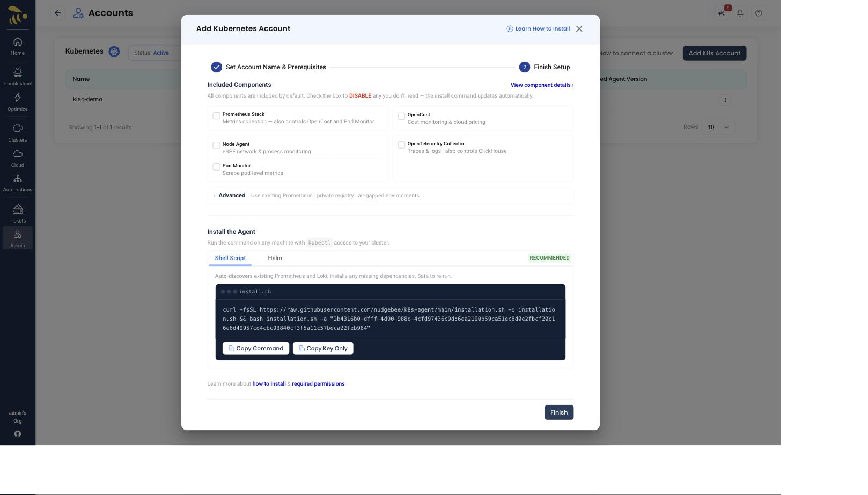Switch to the Shell Script tab
This screenshot has height=495, width=868.
pyautogui.click(x=230, y=258)
